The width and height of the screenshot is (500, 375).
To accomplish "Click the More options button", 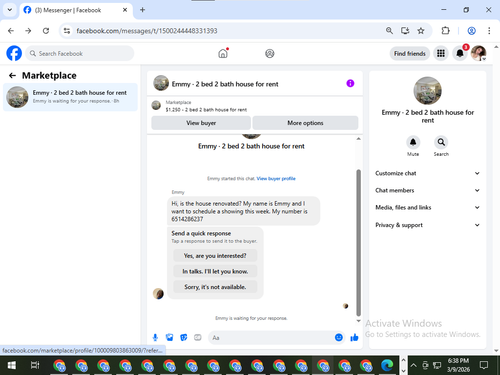I will coord(305,123).
